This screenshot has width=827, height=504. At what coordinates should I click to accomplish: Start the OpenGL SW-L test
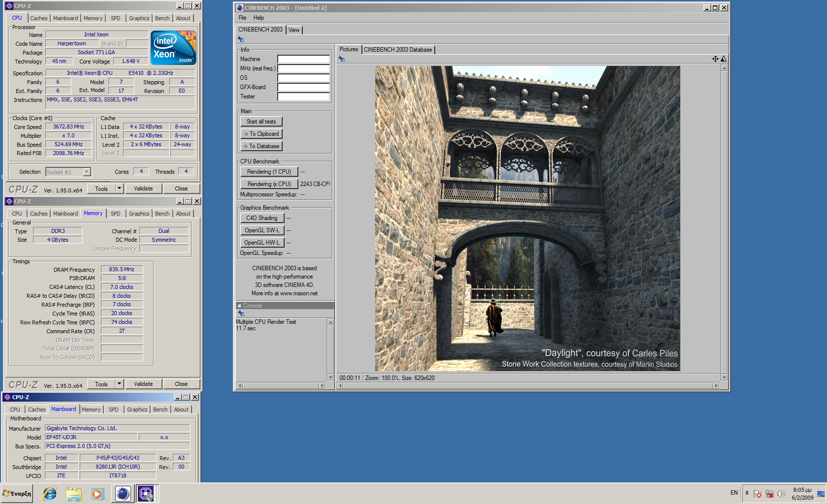(x=262, y=230)
